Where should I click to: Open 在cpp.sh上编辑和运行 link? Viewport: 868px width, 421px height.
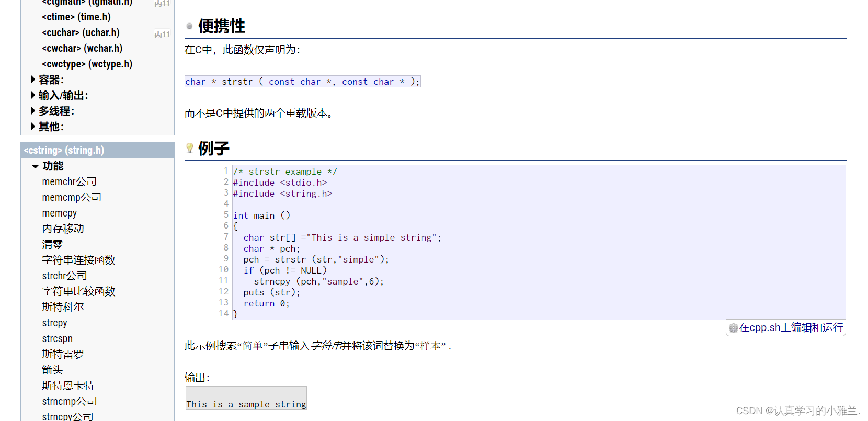click(x=791, y=328)
